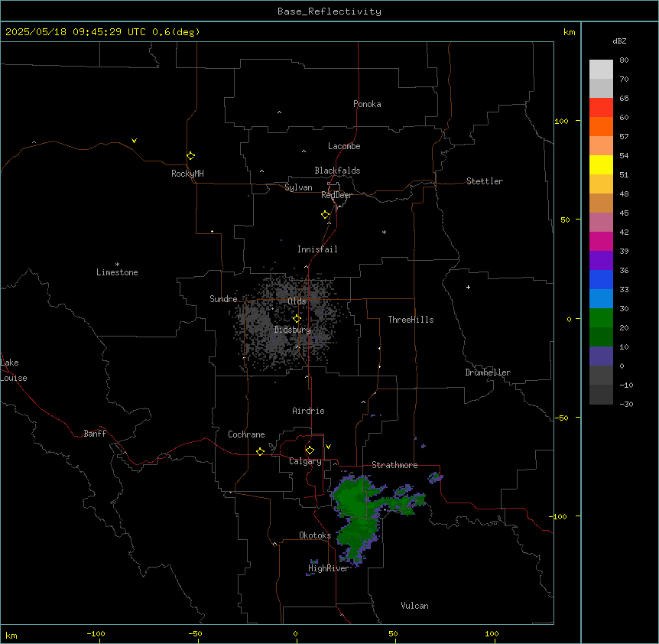
Task: Click the blue 36-33 dBZ legend swatch
Action: tap(601, 279)
